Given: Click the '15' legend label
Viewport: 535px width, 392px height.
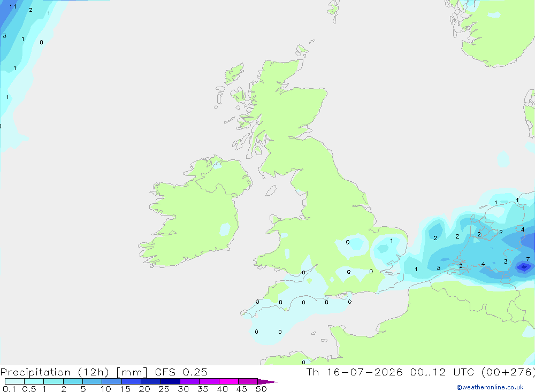Looking at the screenshot, I should tap(125, 389).
